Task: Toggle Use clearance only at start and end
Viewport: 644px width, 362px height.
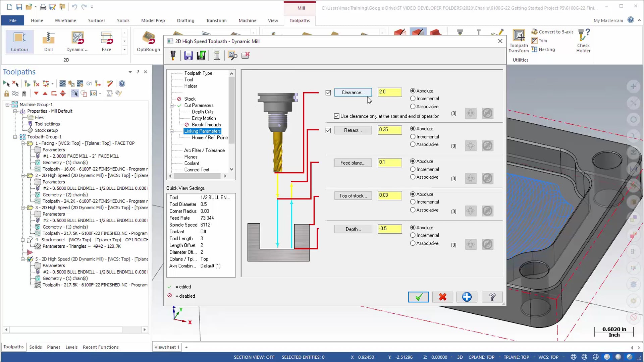Action: [336, 116]
